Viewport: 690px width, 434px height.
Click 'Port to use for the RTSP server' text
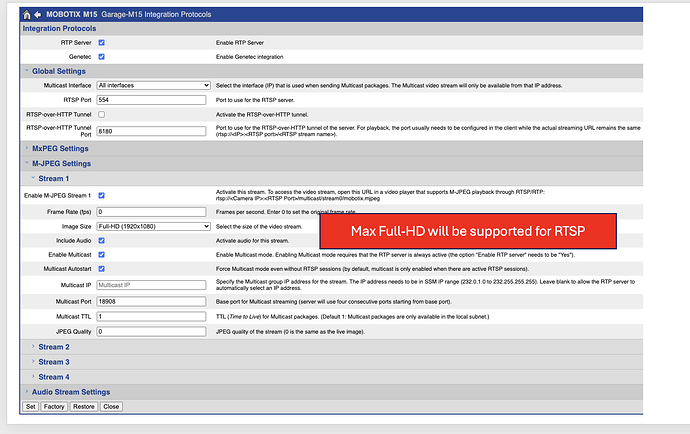coord(255,100)
